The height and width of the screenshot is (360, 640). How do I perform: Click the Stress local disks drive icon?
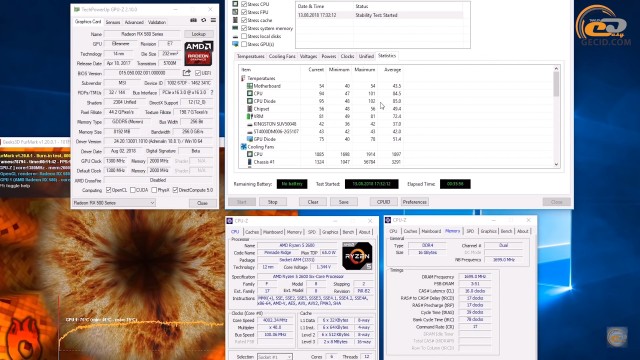235,36
